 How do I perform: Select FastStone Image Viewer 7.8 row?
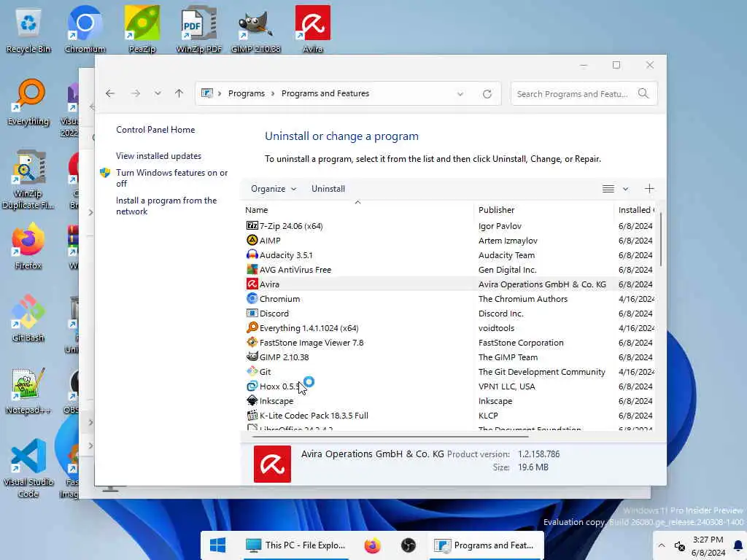pos(448,343)
